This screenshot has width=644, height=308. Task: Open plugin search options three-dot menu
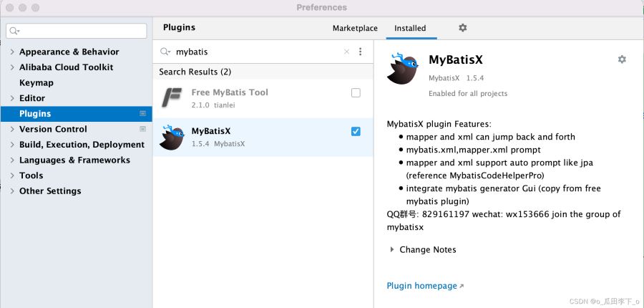point(360,52)
